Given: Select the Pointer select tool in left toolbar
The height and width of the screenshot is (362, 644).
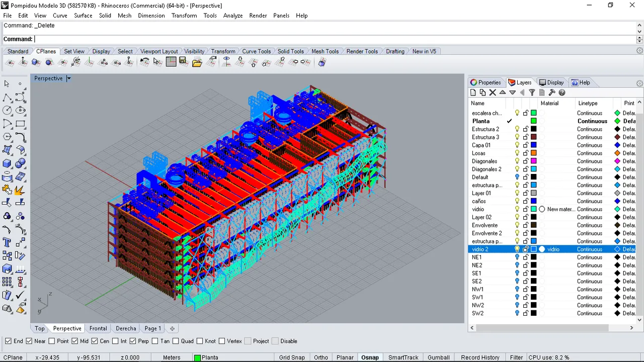Looking at the screenshot, I should (7, 83).
